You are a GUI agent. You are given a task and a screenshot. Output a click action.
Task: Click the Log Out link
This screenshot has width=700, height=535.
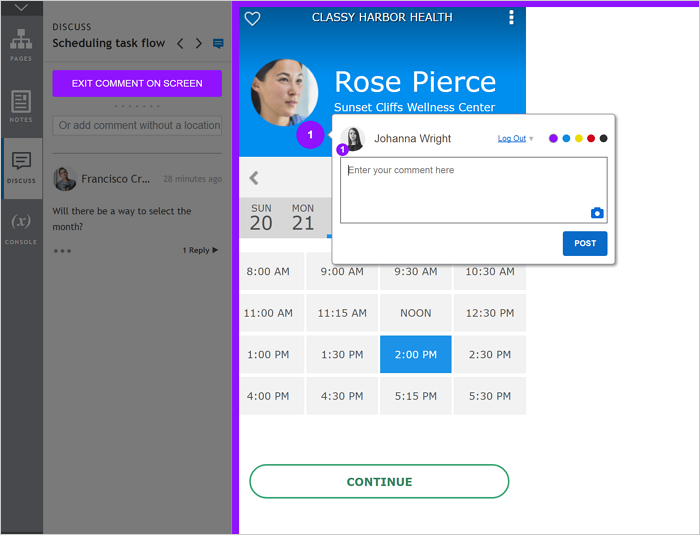point(512,138)
